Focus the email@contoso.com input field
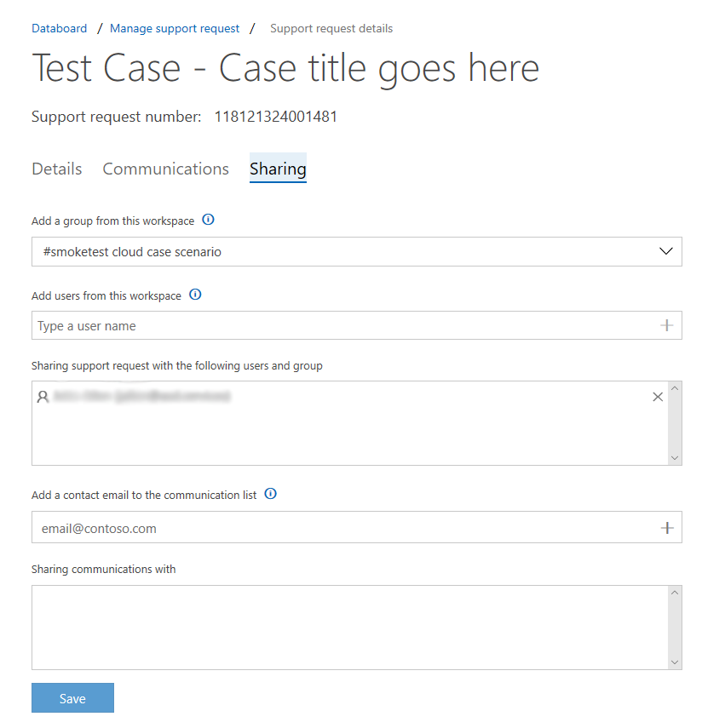 [x=357, y=527]
